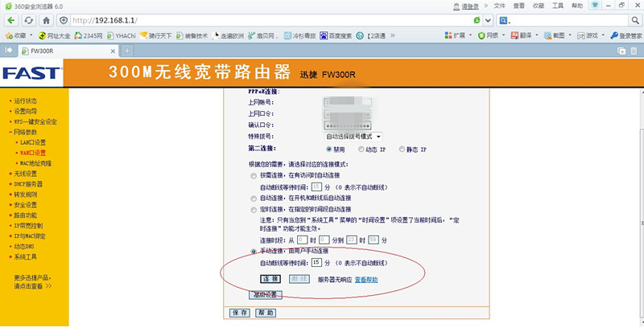The width and height of the screenshot is (644, 328).
Task: Open the 百度搜索 bookmark
Action: point(336,35)
